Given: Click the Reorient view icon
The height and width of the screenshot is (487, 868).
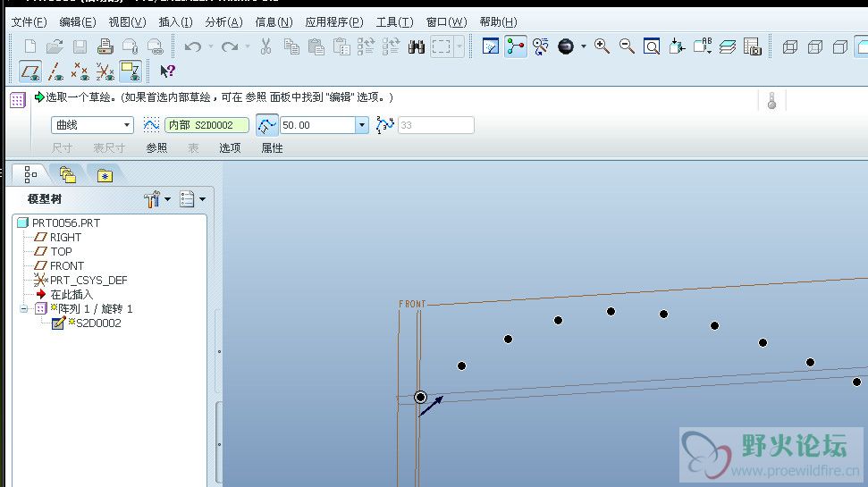Looking at the screenshot, I should [x=677, y=46].
